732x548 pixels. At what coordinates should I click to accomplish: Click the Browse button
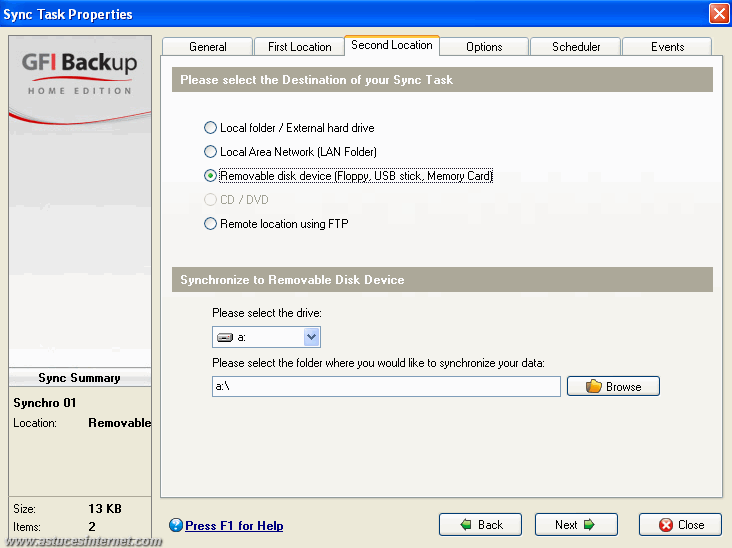pyautogui.click(x=613, y=386)
